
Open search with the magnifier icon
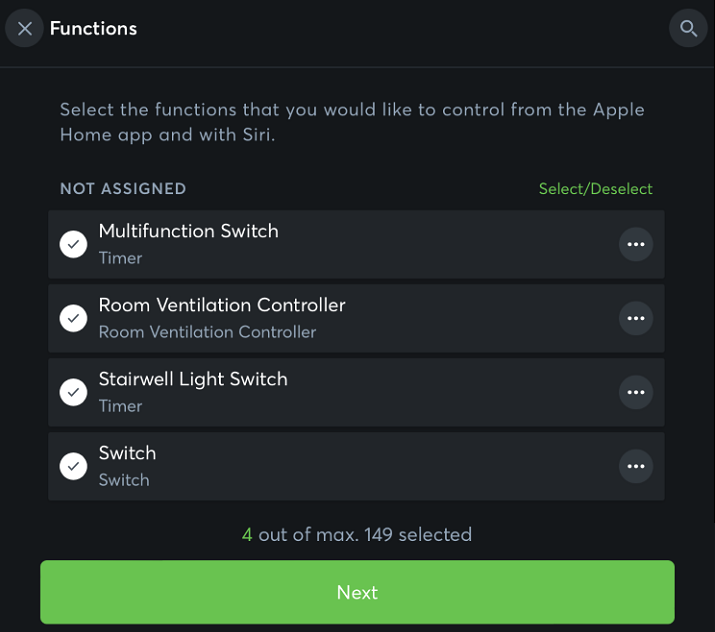point(688,29)
